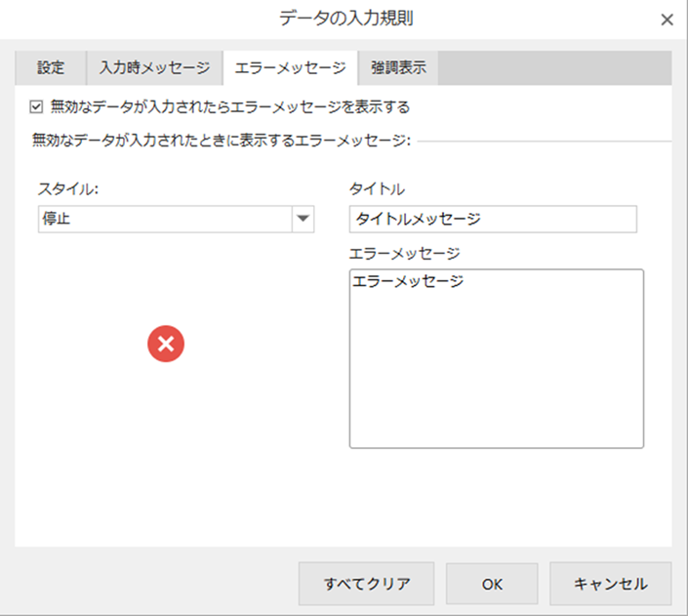Image resolution: width=688 pixels, height=616 pixels.
Task: Click the タイトル label above the field
Action: [376, 188]
